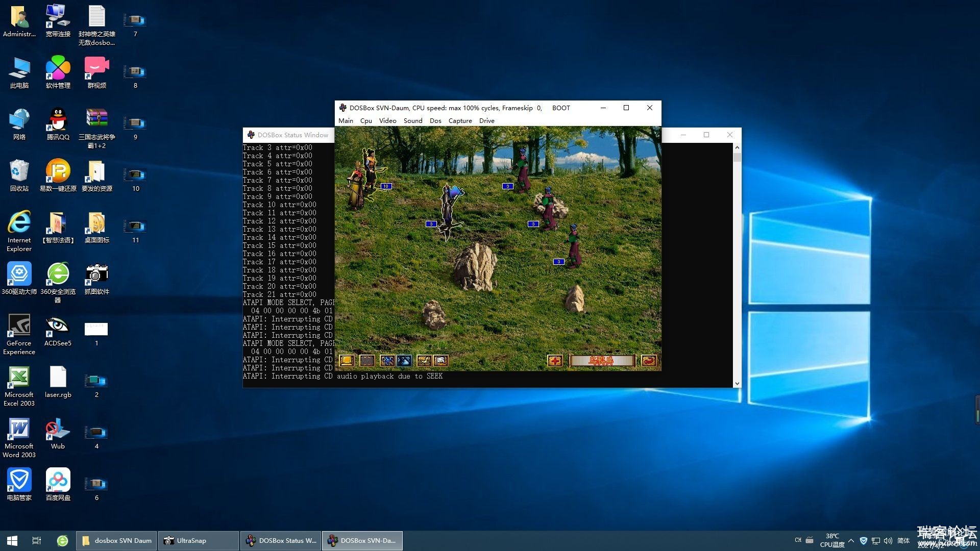Viewport: 980px width, 551px height.
Task: Click the 乌鸦兵 unit name scroll
Action: pos(602,361)
